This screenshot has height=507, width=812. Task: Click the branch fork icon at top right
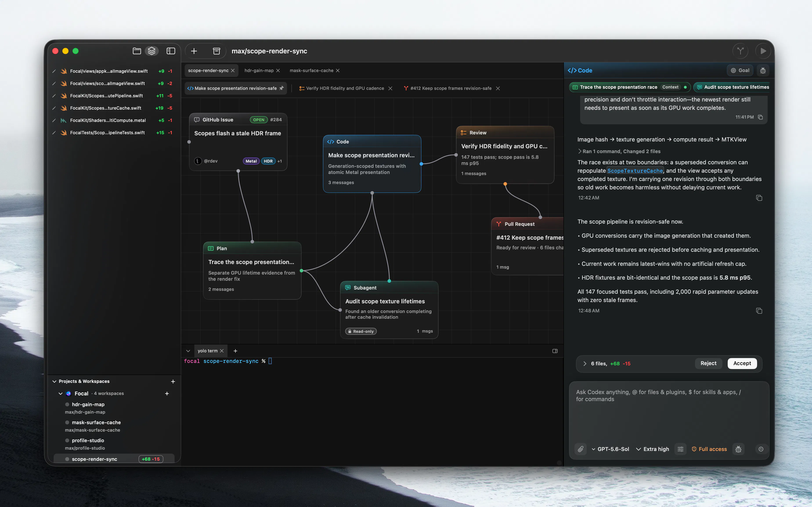click(740, 51)
